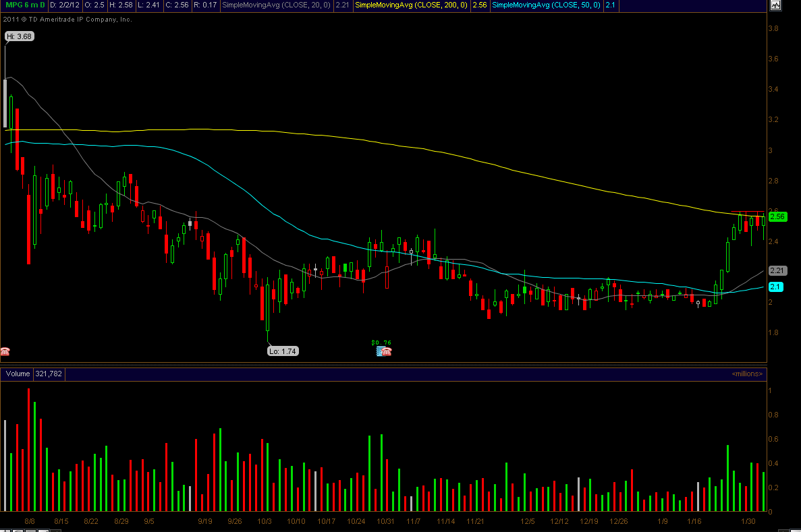Click the red phone icon at chart's left edge
Image resolution: width=801 pixels, height=532 pixels.
pos(5,351)
